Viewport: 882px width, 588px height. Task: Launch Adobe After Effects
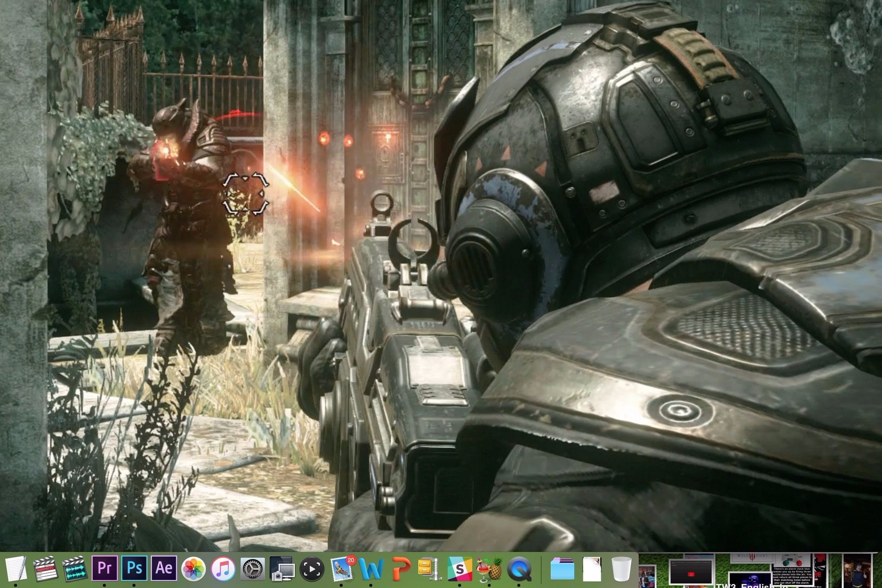tap(164, 568)
